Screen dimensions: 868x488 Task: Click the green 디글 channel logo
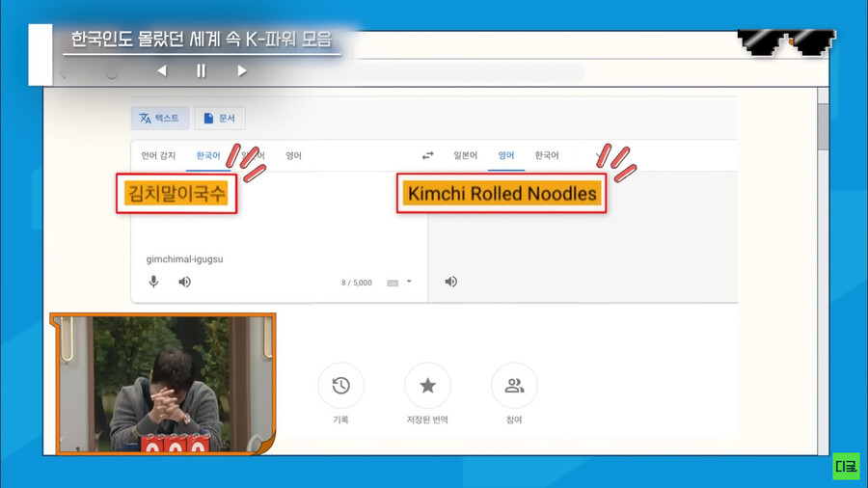[x=847, y=466]
